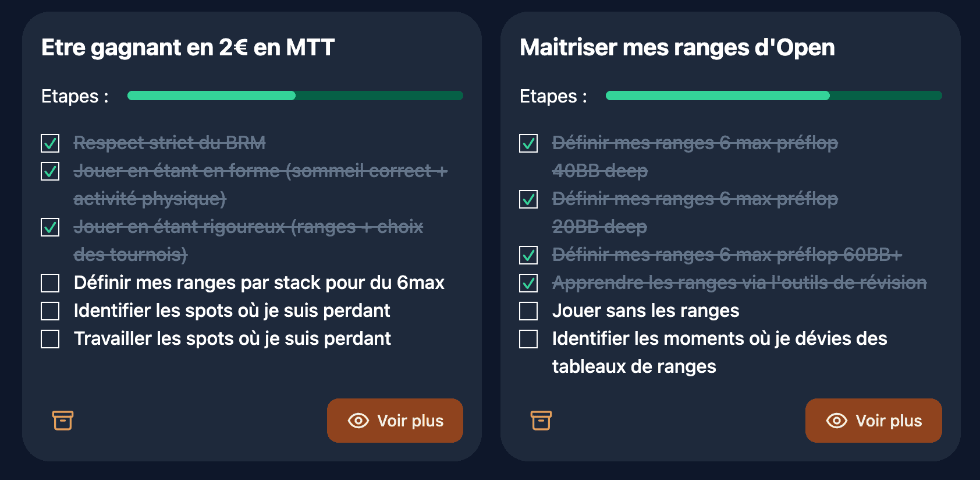Uncheck 'Apprendre les ranges via l'outils de révision'
Image resolution: width=980 pixels, height=480 pixels.
click(528, 283)
